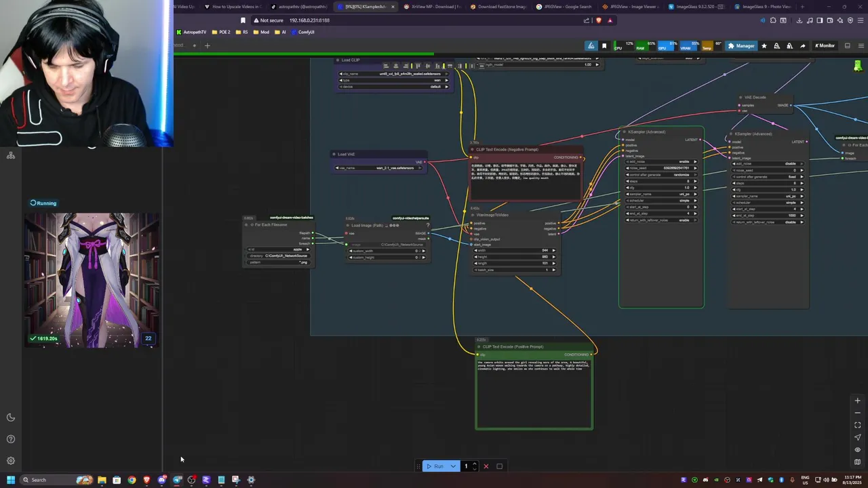Switch to the ImageGlass 9 - Photo Viewer tab
Image resolution: width=868 pixels, height=488 pixels.
pos(763,7)
